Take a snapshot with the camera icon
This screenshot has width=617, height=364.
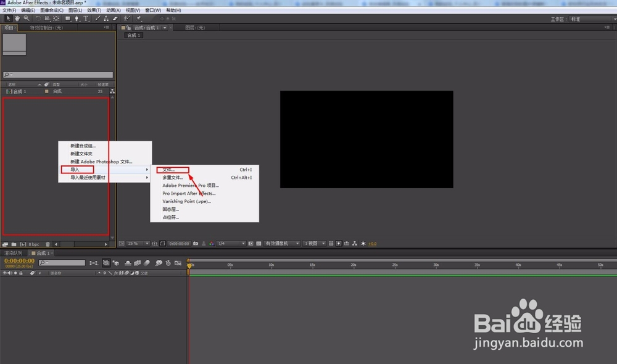pos(196,244)
